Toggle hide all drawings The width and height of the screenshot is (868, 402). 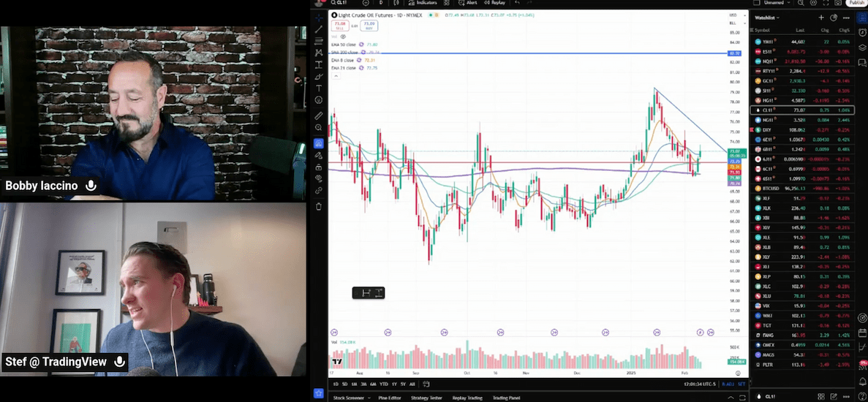[319, 178]
